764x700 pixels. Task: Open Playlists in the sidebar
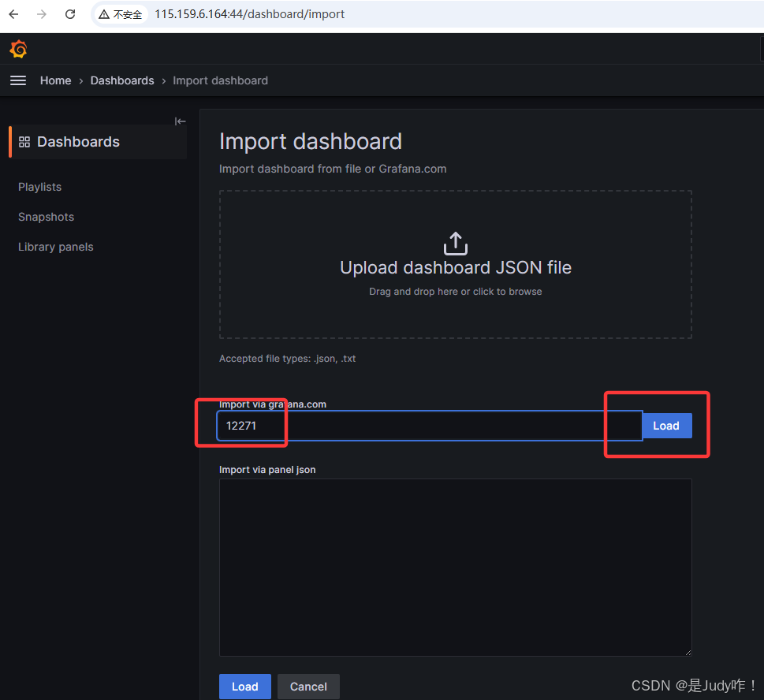pyautogui.click(x=40, y=187)
